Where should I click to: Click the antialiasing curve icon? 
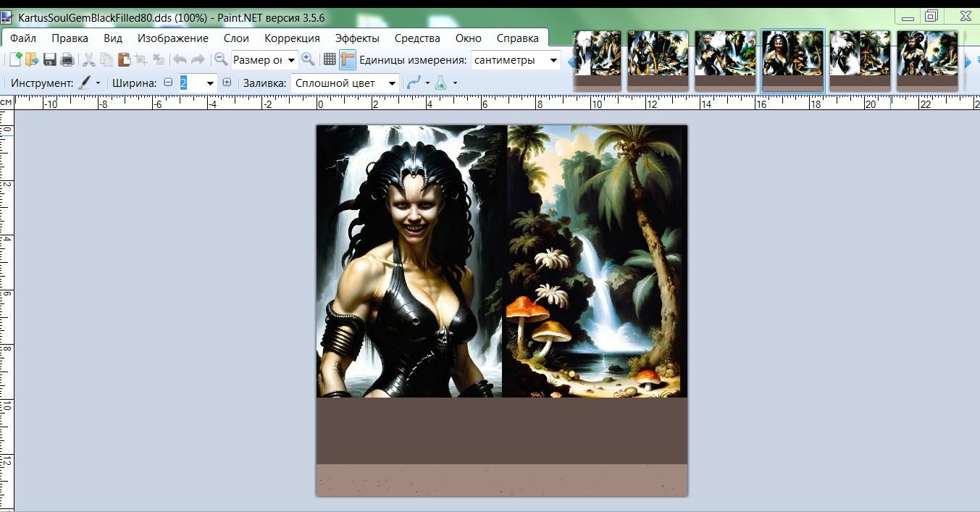pyautogui.click(x=414, y=83)
